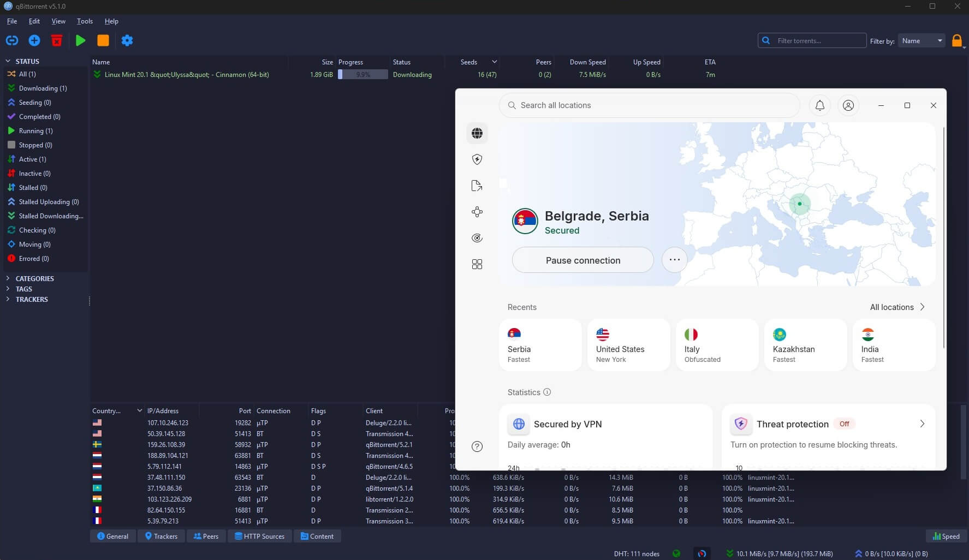
Task: Open the VPN file share sidebar icon
Action: point(477,186)
